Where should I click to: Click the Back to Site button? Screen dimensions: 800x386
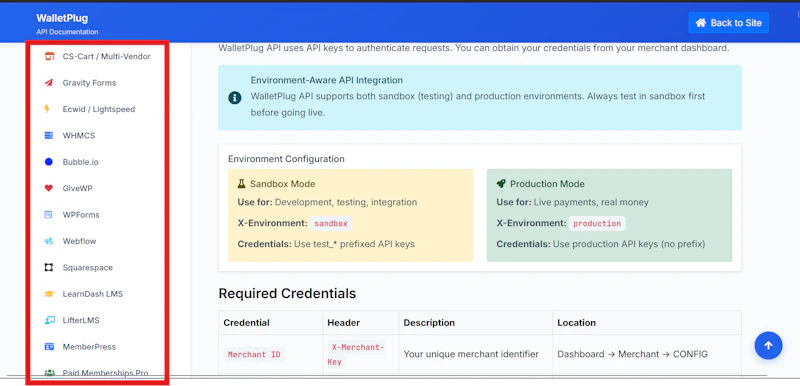click(729, 23)
